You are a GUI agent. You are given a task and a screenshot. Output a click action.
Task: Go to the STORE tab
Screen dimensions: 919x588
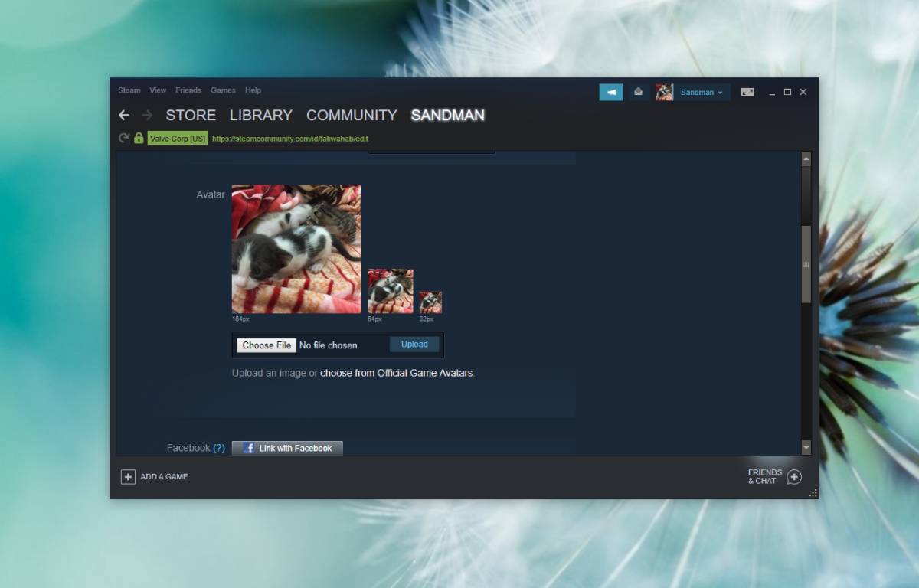tap(191, 115)
